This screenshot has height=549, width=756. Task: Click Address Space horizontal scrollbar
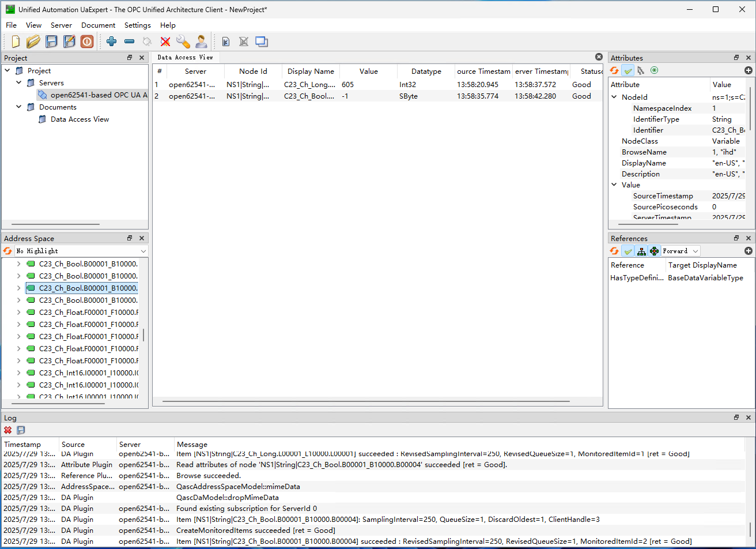tap(58, 404)
